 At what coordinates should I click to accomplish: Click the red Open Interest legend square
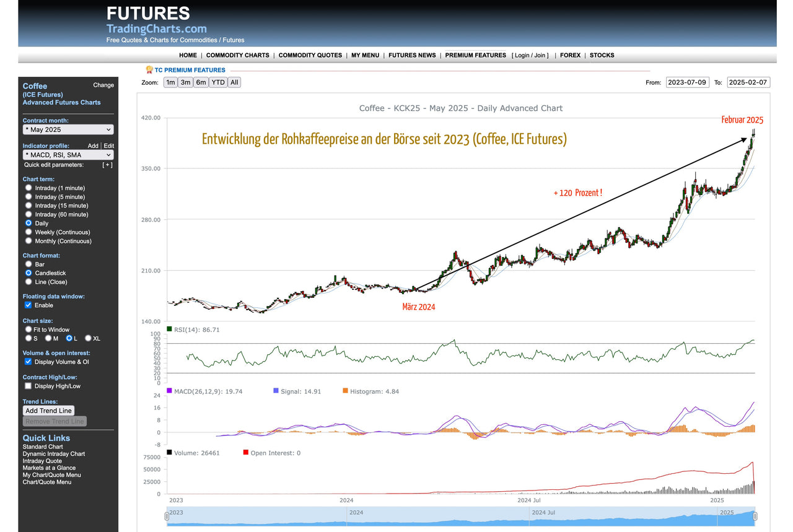coord(246,453)
